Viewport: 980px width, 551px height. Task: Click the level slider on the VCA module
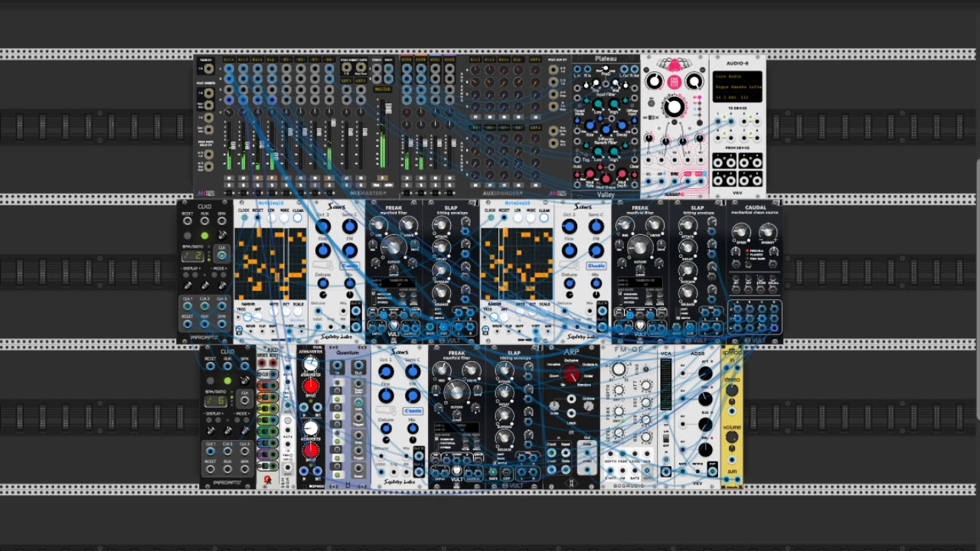click(x=665, y=385)
